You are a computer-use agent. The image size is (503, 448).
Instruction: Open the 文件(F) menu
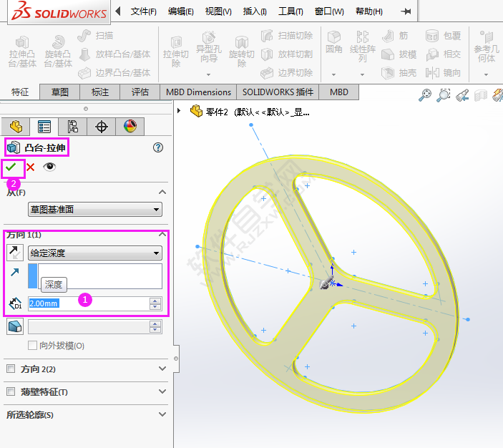point(143,11)
